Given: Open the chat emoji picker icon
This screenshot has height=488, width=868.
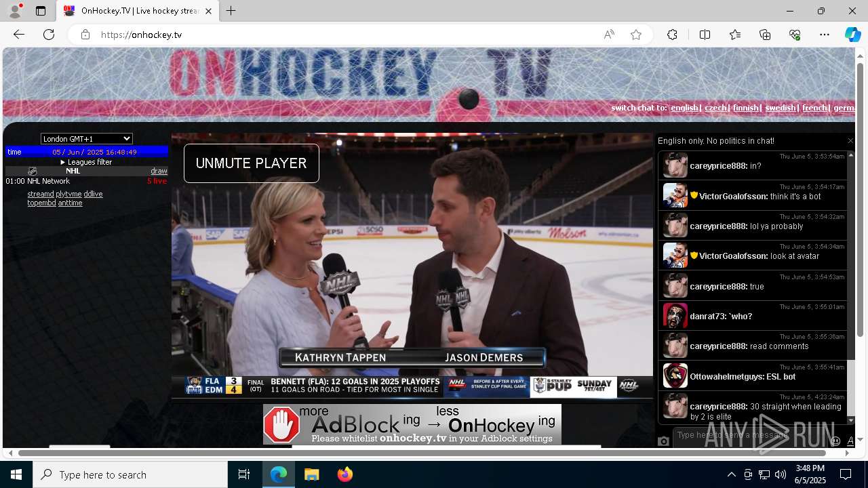Looking at the screenshot, I should pos(835,441).
